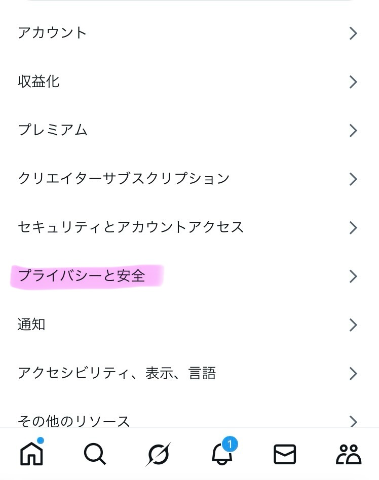Expand the プレミアム chevron arrow
The width and height of the screenshot is (379, 480).
[353, 131]
